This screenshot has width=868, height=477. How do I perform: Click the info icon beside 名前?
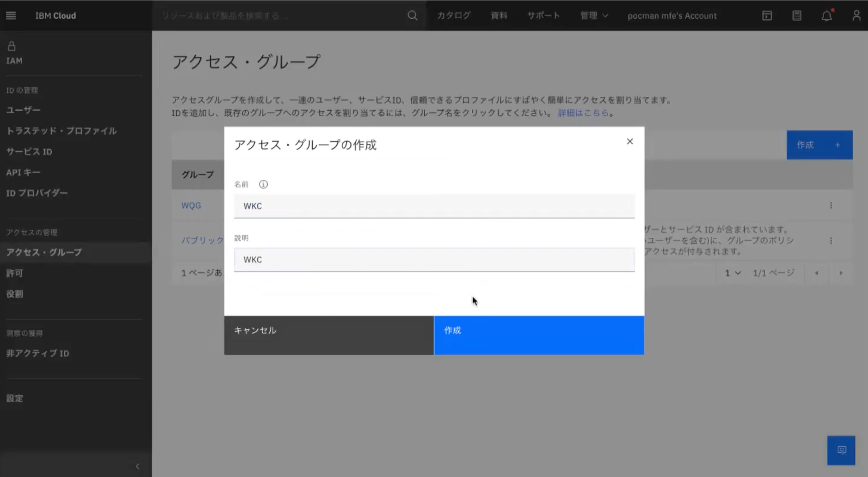pos(263,184)
